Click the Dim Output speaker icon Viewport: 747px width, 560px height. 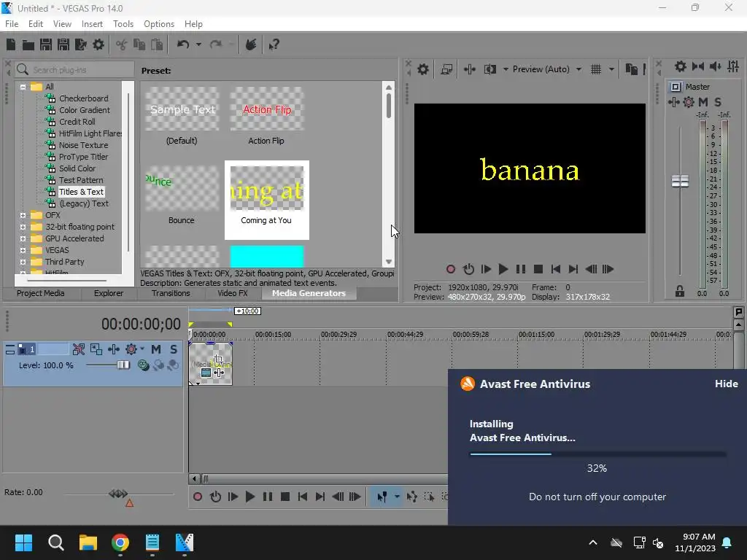tap(715, 66)
